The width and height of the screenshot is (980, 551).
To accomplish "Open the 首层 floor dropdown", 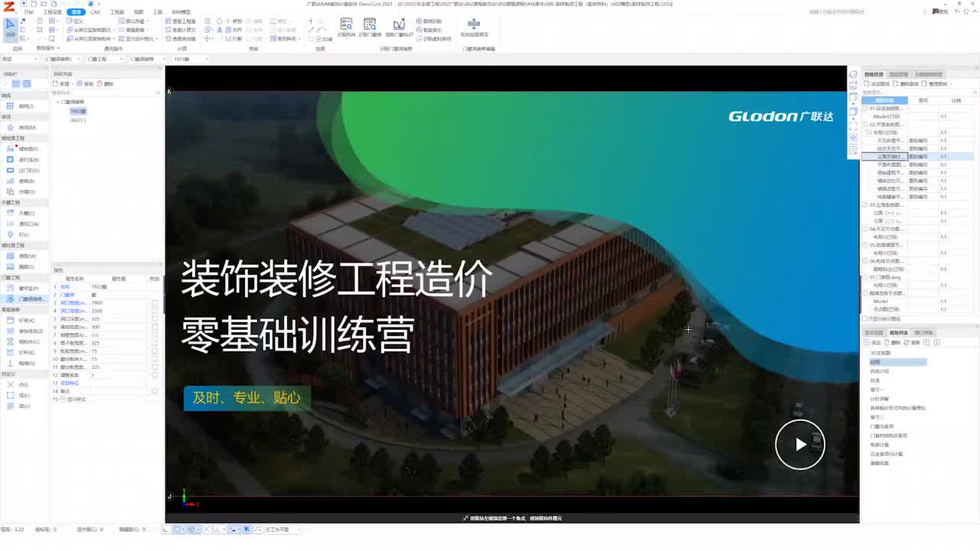I will pos(19,59).
